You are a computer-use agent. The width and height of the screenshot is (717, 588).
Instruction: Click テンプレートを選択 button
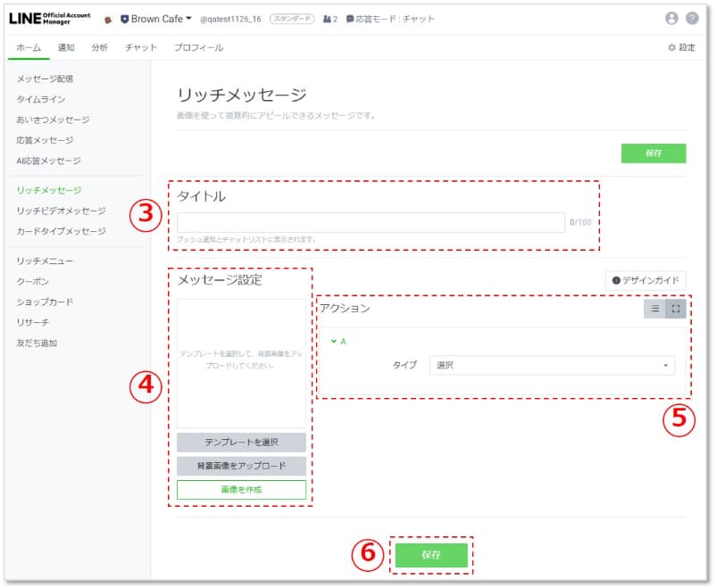[241, 443]
